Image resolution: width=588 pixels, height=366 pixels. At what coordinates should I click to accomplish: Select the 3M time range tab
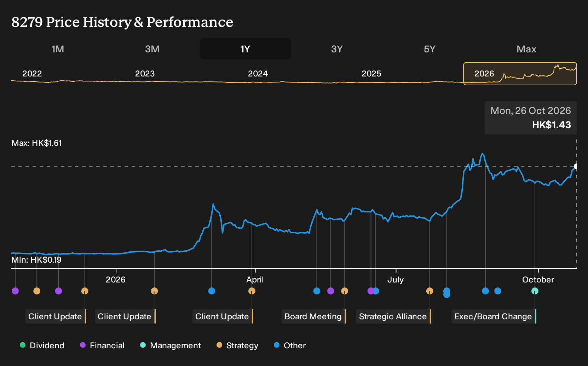tap(152, 49)
